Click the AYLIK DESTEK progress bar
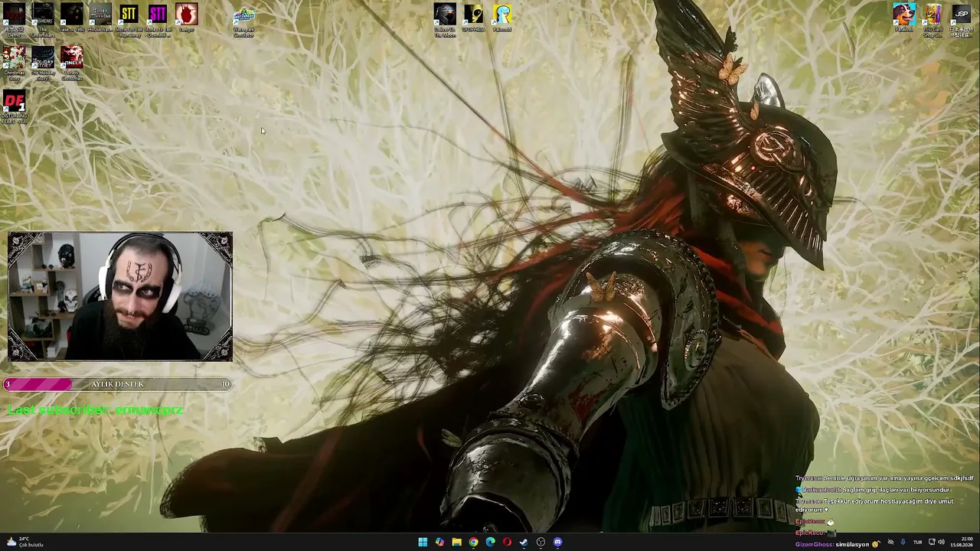The width and height of the screenshot is (980, 551). tap(118, 384)
